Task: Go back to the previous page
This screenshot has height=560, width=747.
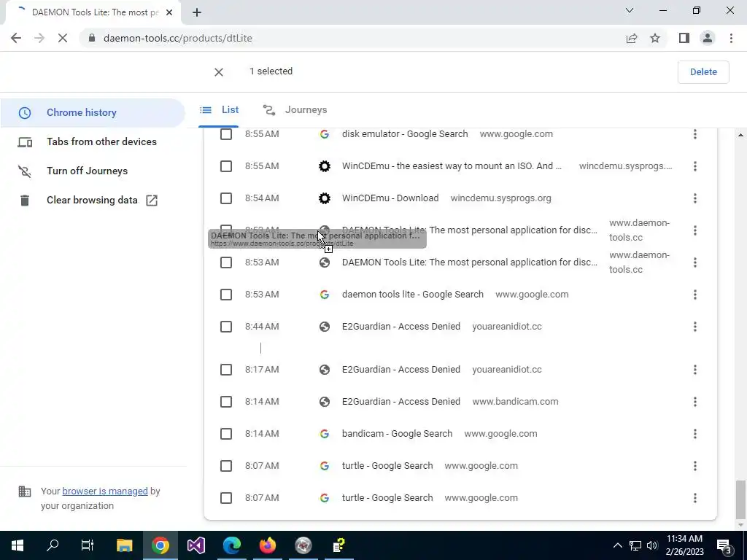Action: [x=16, y=38]
